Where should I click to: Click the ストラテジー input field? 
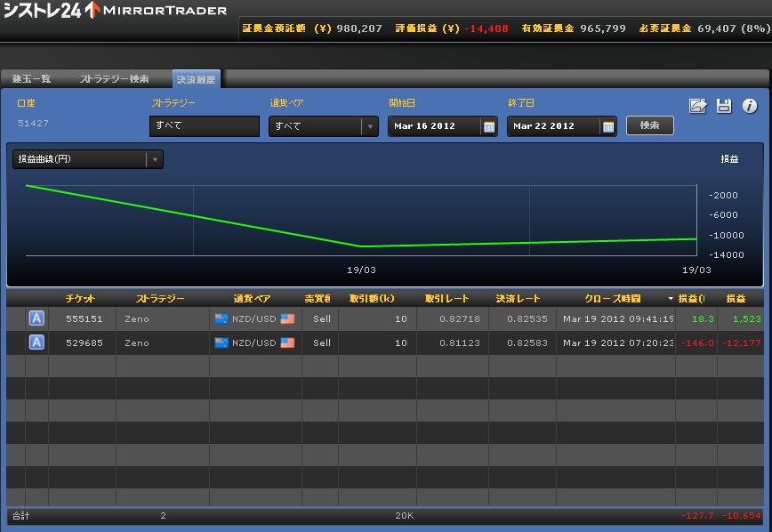204,126
